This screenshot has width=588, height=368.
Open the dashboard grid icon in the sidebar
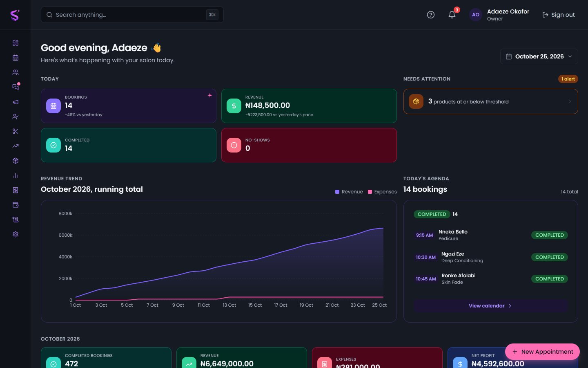(16, 43)
